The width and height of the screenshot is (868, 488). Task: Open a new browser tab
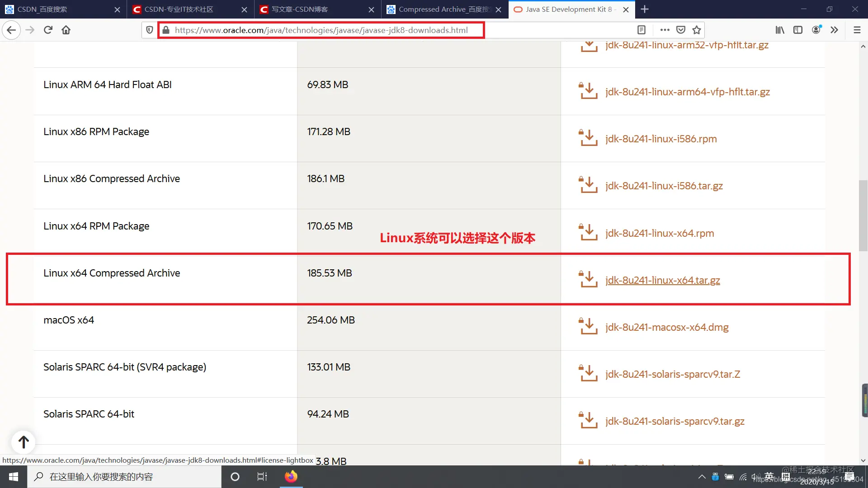645,9
